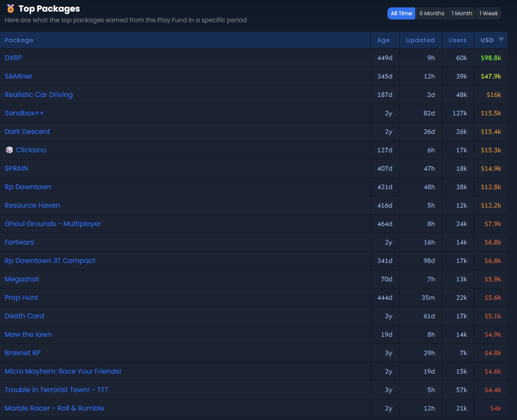This screenshot has height=420, width=517.
Task: Open the Fortwars package link
Action: pyautogui.click(x=19, y=242)
